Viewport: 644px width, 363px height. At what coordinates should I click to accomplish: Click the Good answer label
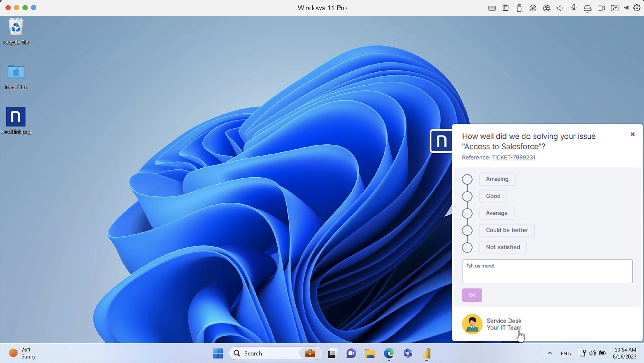[x=493, y=196]
